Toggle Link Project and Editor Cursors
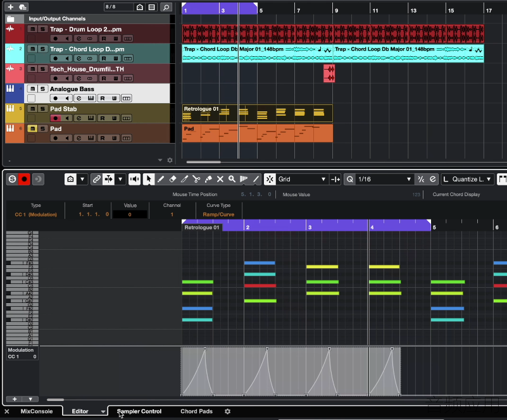This screenshot has width=507, height=420. click(x=96, y=179)
